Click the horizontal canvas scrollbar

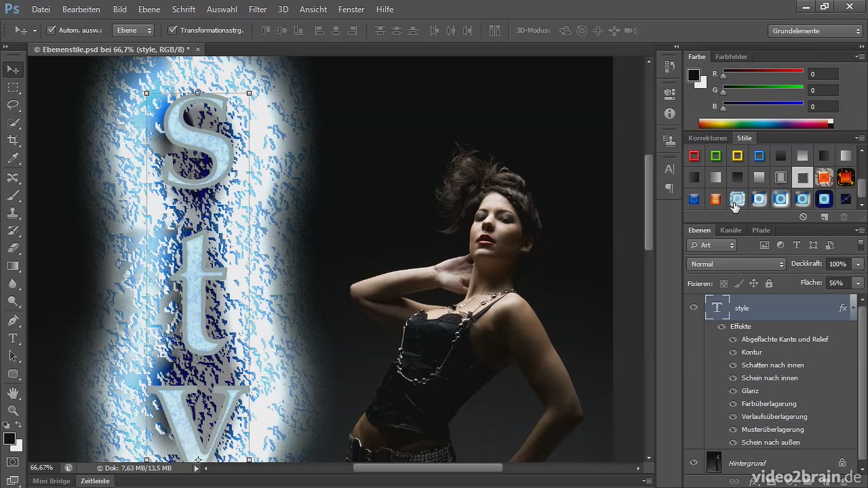(x=428, y=468)
